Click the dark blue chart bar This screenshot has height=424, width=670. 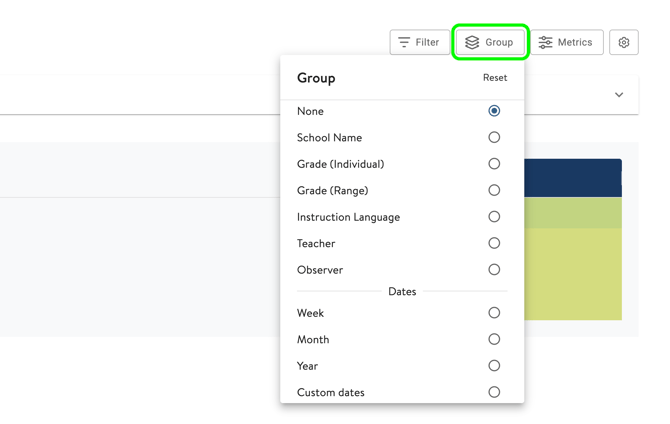tap(572, 178)
